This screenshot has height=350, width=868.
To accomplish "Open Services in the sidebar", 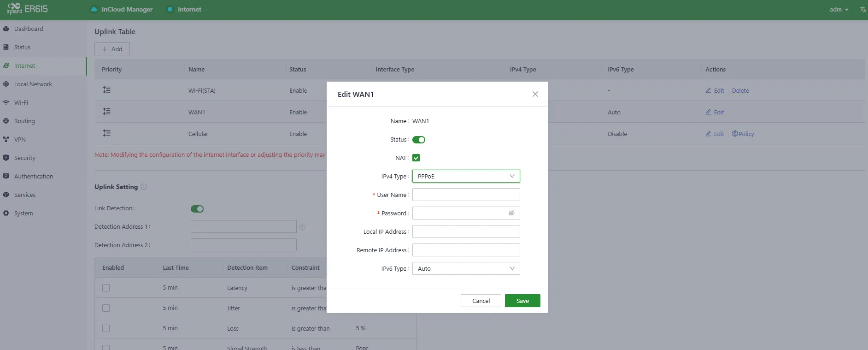I will [43, 195].
